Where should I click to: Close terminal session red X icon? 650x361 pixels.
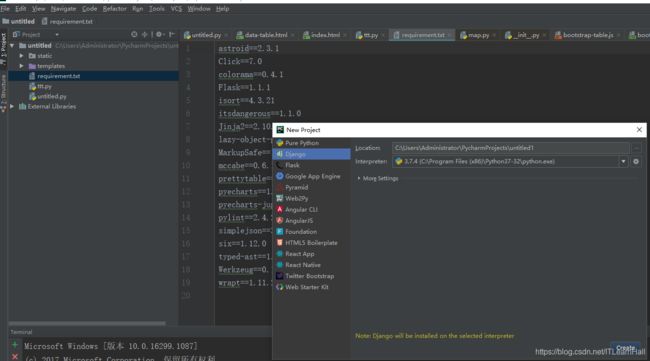tap(15, 357)
